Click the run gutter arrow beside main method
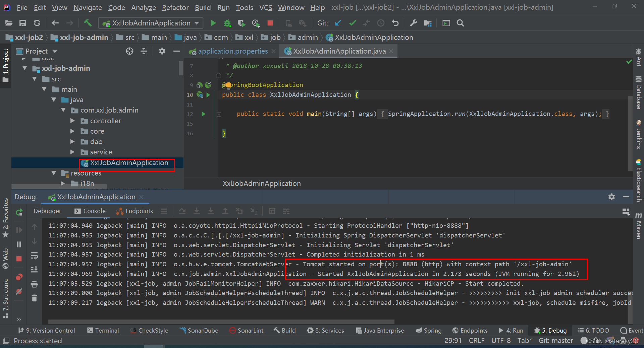This screenshot has width=644, height=348. point(203,114)
